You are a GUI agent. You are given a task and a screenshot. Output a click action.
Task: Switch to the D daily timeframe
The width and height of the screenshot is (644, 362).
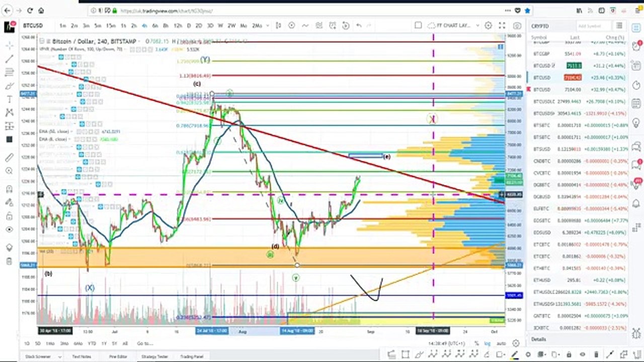point(189,26)
